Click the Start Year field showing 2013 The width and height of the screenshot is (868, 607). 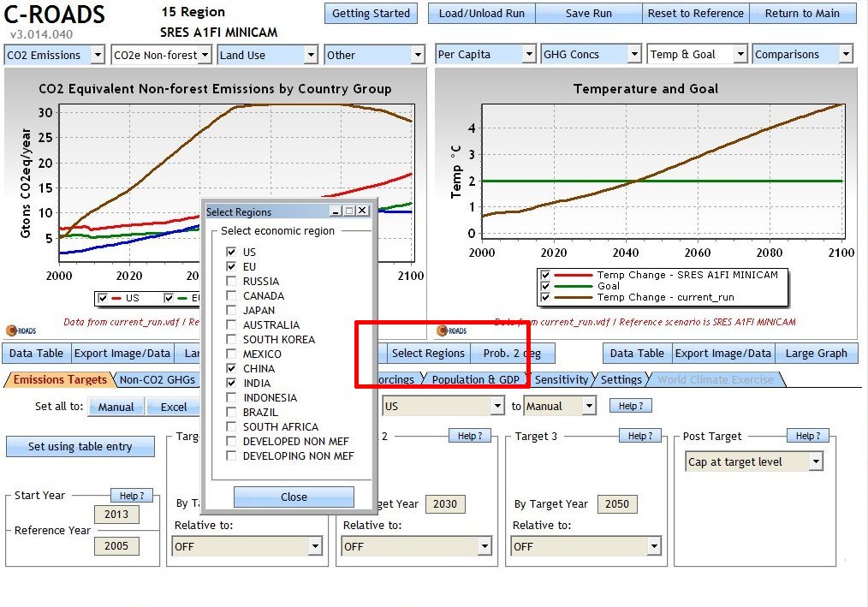116,514
